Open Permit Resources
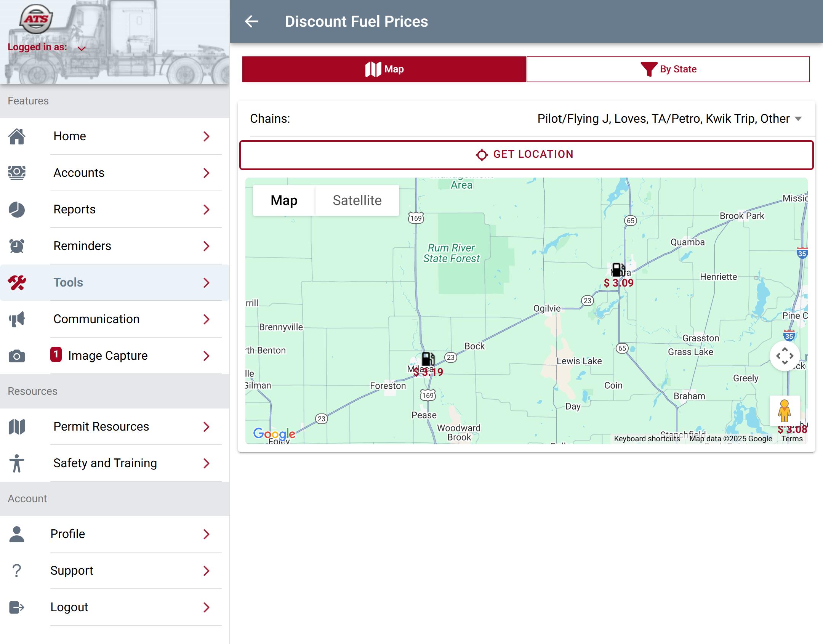Viewport: 823px width, 644px height. point(115,426)
